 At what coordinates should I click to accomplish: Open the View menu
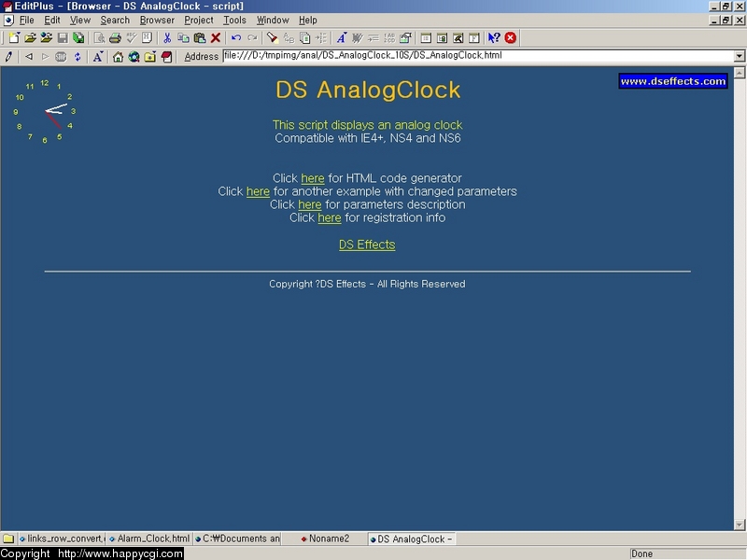pos(80,20)
